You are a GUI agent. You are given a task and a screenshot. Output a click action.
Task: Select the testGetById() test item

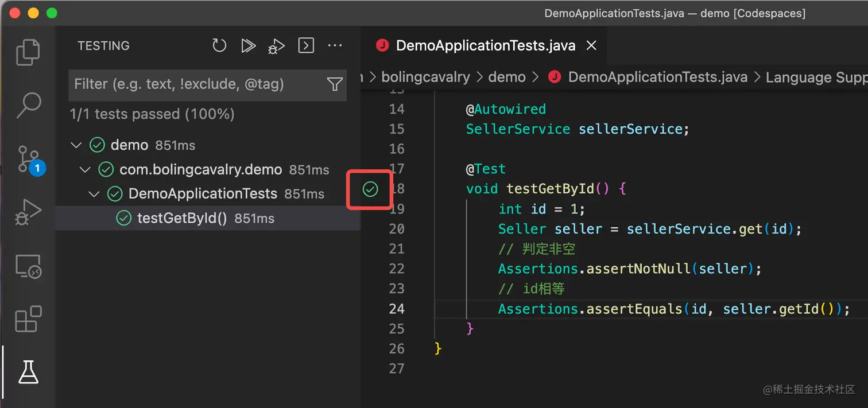click(207, 218)
